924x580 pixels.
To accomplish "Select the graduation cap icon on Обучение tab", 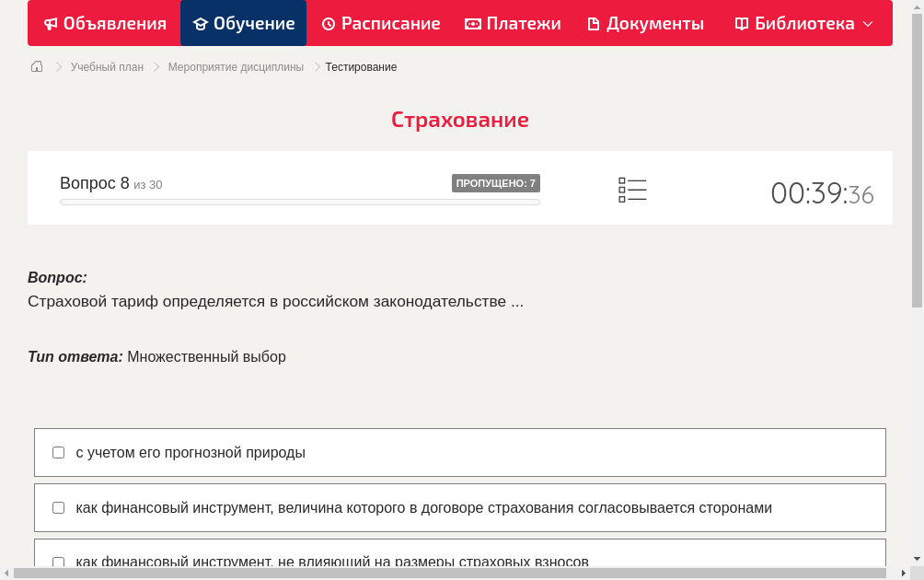I will pos(203,23).
